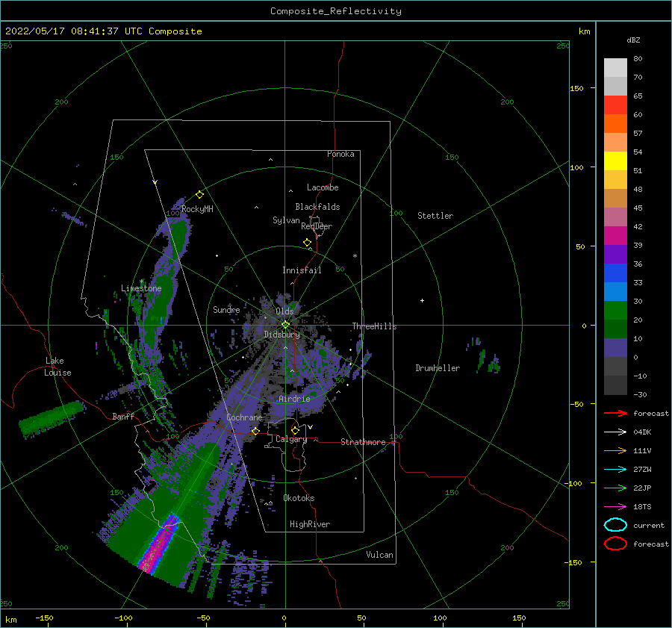Click the white 04DK arrow icon
Image resolution: width=672 pixels, height=628 pixels.
(615, 432)
